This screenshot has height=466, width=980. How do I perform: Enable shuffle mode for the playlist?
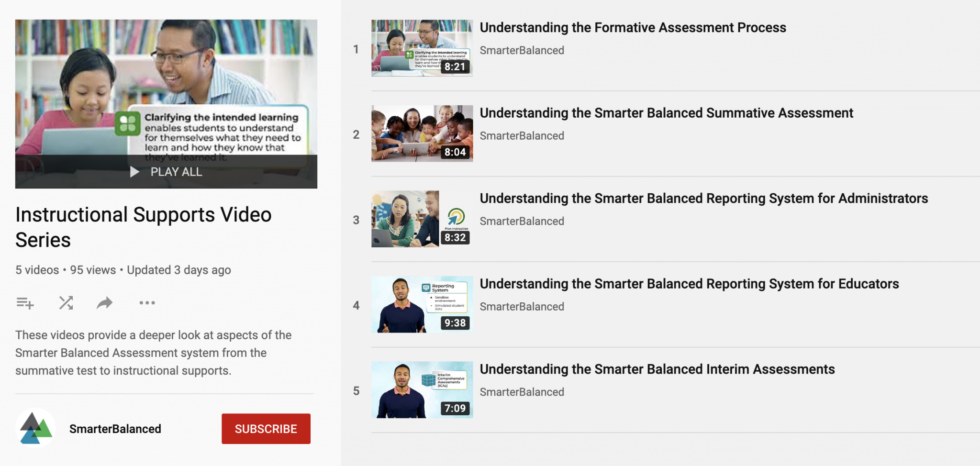tap(66, 302)
